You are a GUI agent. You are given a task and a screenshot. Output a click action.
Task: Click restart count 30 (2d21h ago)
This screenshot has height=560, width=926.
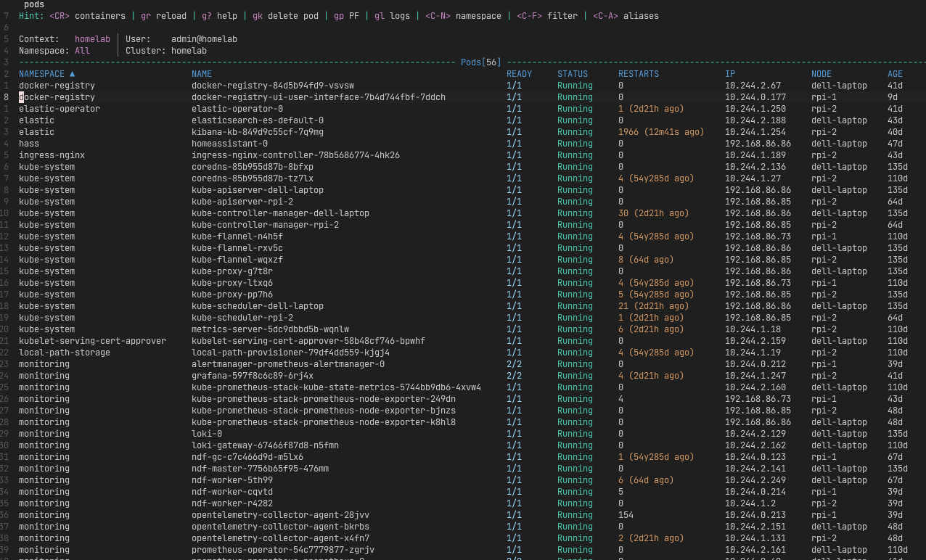(x=654, y=213)
